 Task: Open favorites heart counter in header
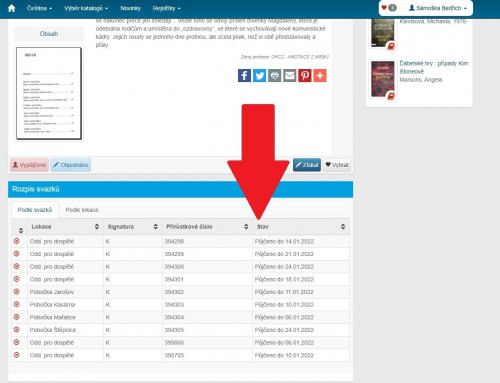(389, 8)
